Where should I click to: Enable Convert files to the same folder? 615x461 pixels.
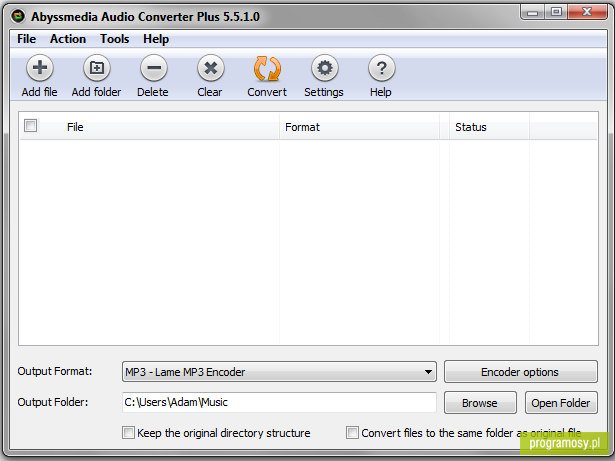(x=352, y=433)
